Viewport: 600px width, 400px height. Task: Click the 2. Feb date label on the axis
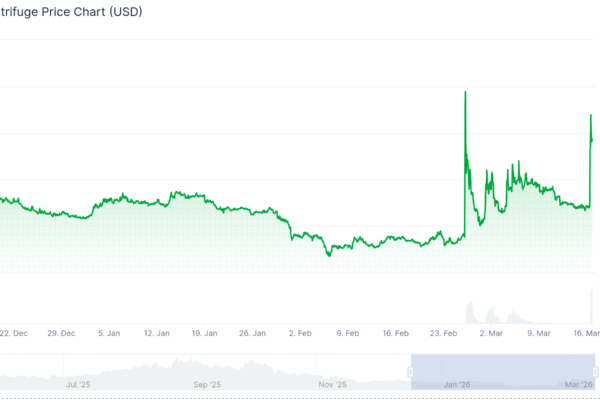pyautogui.click(x=299, y=332)
